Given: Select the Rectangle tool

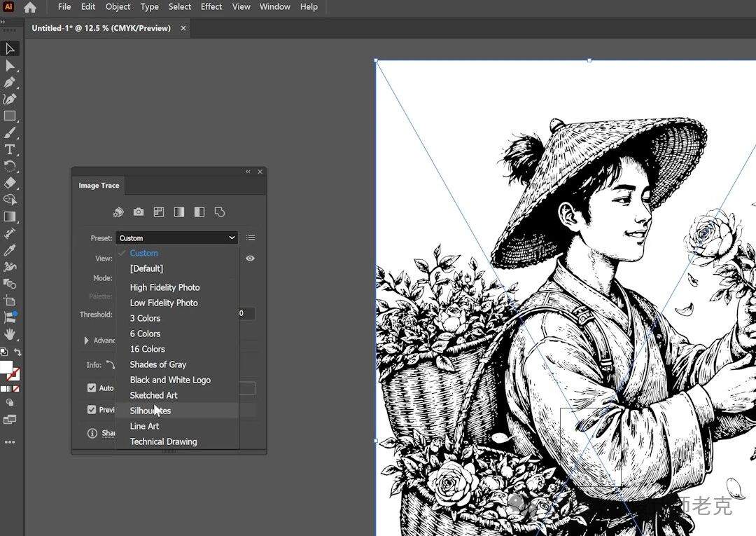Looking at the screenshot, I should tap(10, 116).
